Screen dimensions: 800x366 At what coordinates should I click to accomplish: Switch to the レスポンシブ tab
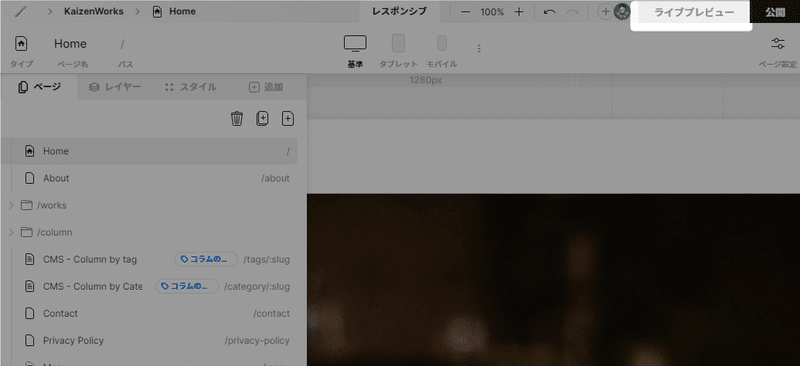coord(399,11)
